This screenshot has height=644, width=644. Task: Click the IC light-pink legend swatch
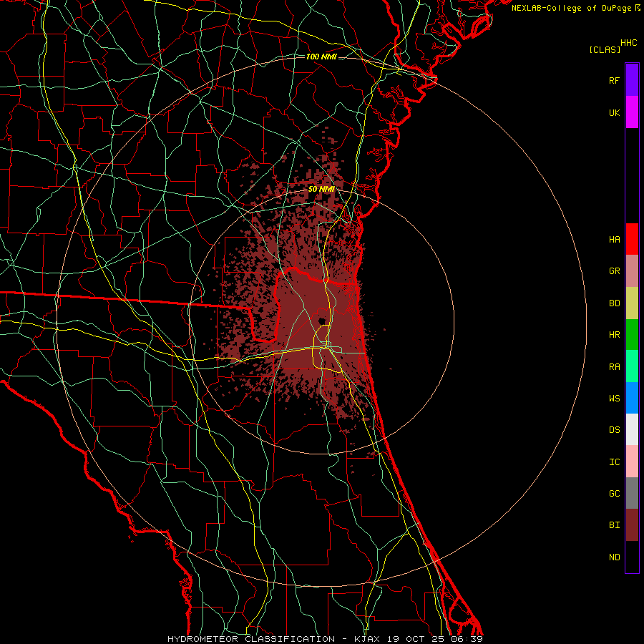632,462
